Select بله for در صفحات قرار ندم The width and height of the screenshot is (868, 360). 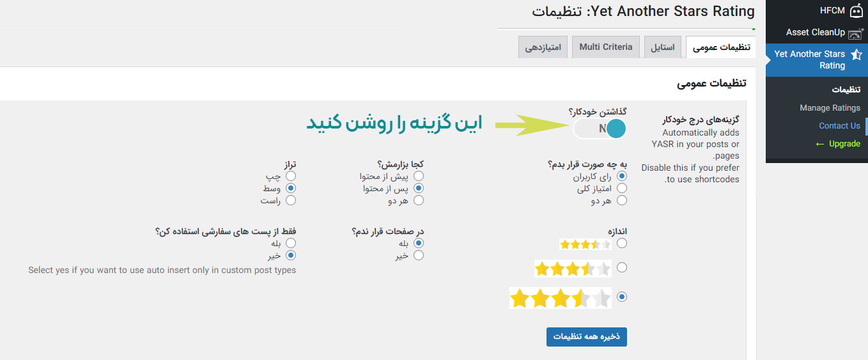click(x=419, y=243)
